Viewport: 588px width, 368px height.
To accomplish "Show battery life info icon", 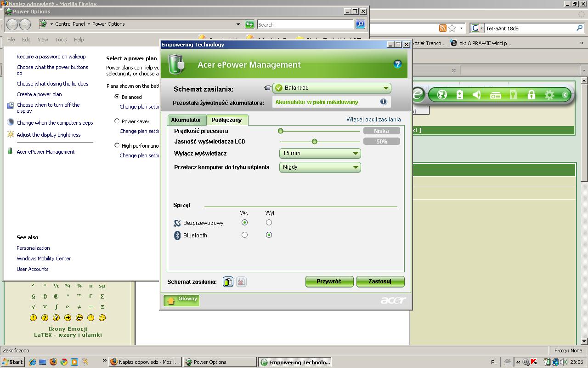I will tap(383, 102).
